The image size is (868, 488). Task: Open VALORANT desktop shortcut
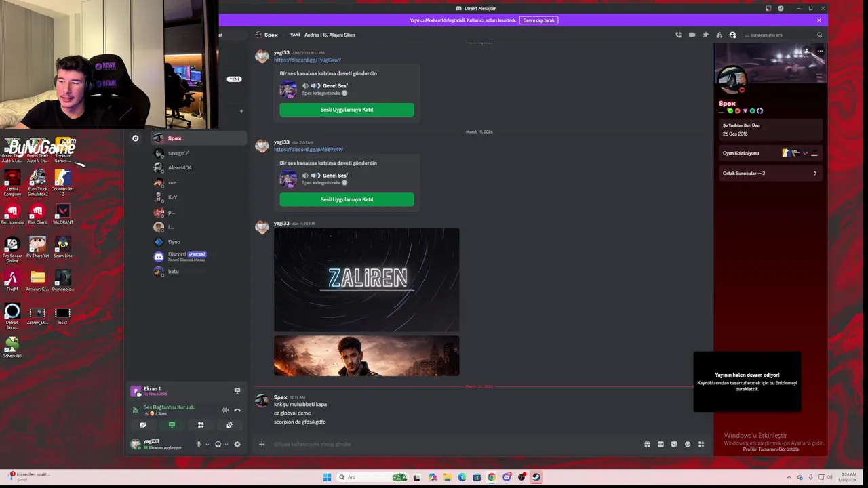pyautogui.click(x=62, y=213)
